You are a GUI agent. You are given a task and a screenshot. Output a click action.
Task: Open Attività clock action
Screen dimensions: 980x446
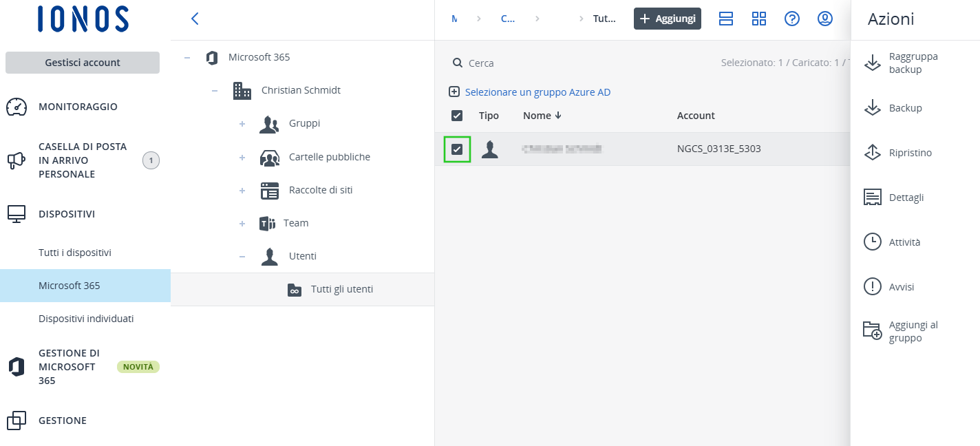904,242
